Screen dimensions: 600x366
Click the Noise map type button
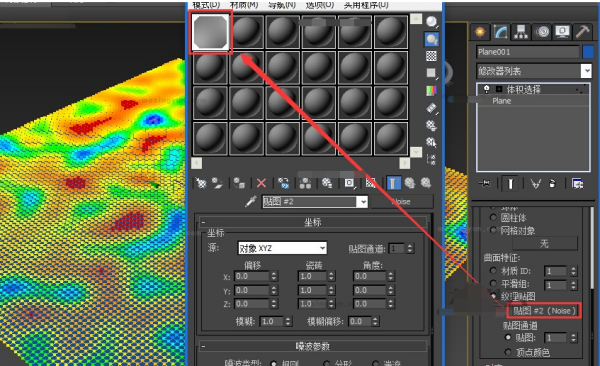(x=402, y=202)
